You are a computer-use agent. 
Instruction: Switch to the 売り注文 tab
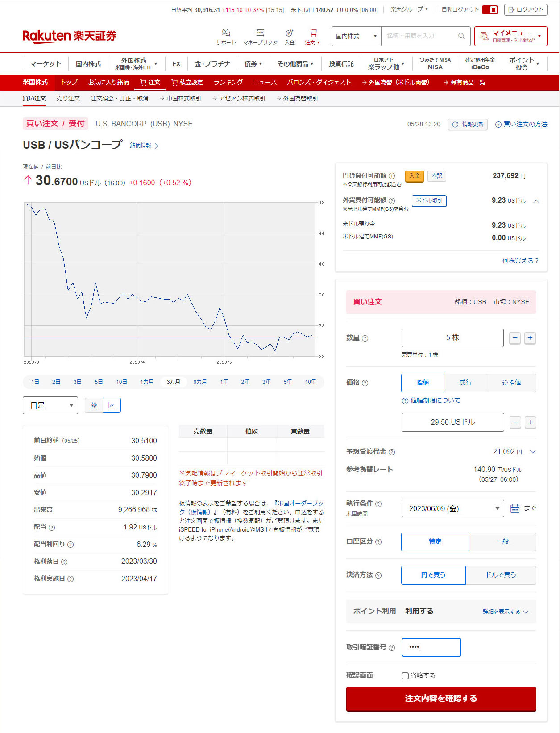coord(68,99)
